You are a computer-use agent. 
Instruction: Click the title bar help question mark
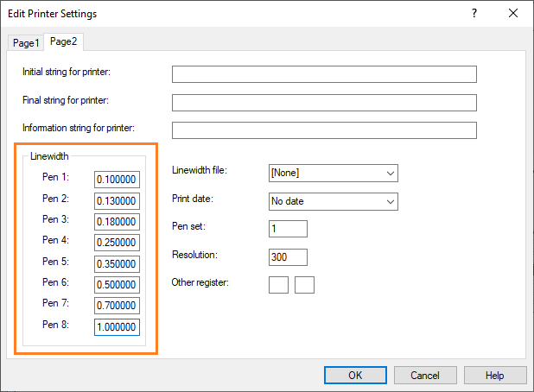pos(474,14)
